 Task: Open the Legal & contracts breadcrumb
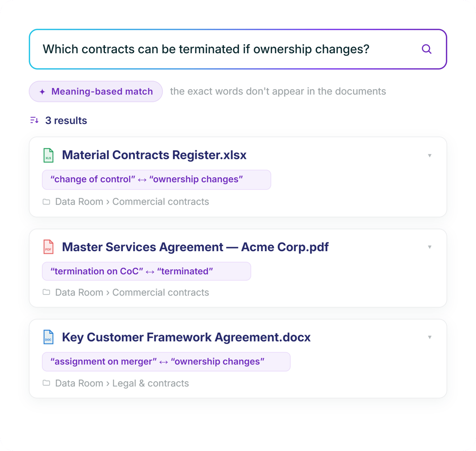point(151,383)
